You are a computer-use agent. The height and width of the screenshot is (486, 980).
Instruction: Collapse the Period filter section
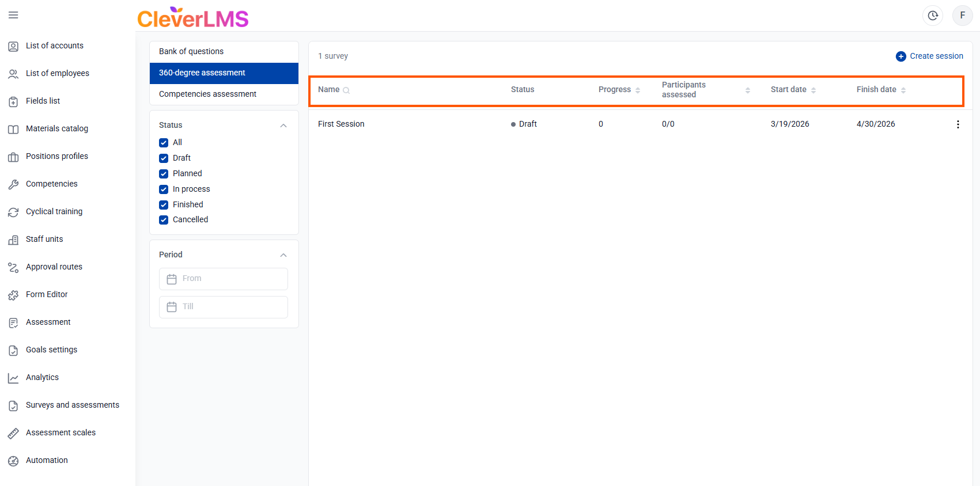pyautogui.click(x=283, y=255)
